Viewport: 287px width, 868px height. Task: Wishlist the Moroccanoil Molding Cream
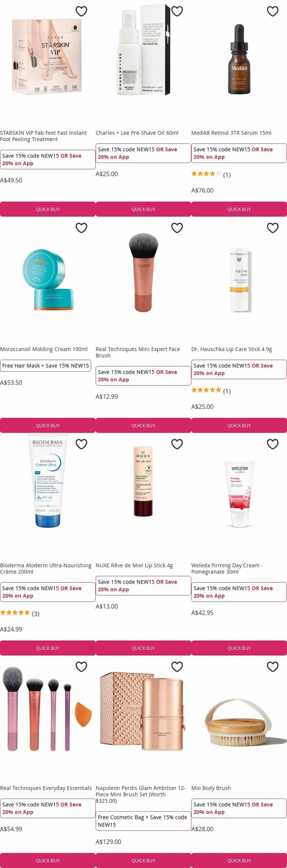82,228
